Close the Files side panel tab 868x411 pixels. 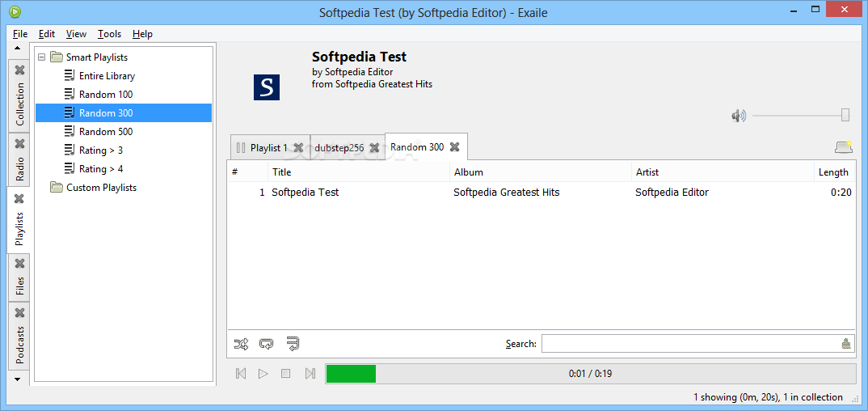coord(20,263)
